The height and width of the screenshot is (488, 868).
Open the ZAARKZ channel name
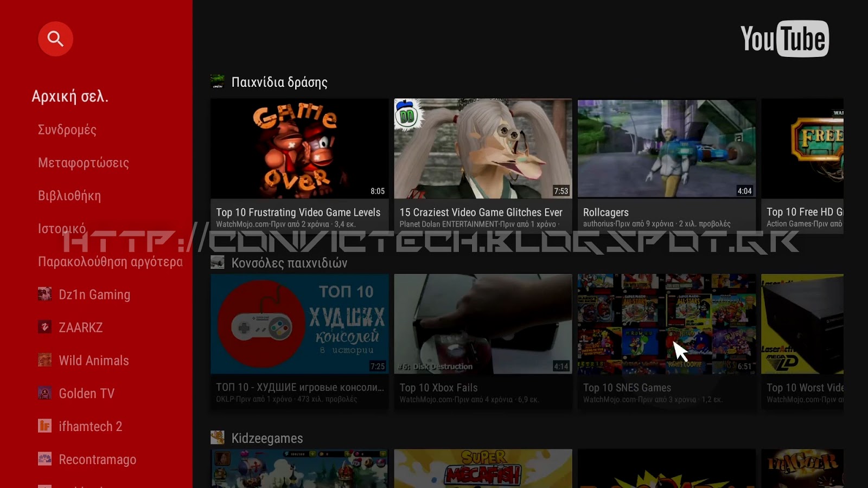coord(81,328)
